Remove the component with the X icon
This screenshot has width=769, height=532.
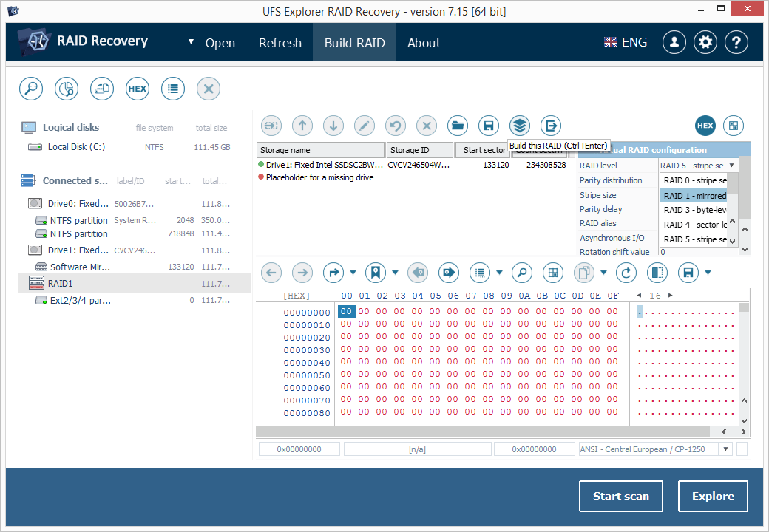coord(427,126)
